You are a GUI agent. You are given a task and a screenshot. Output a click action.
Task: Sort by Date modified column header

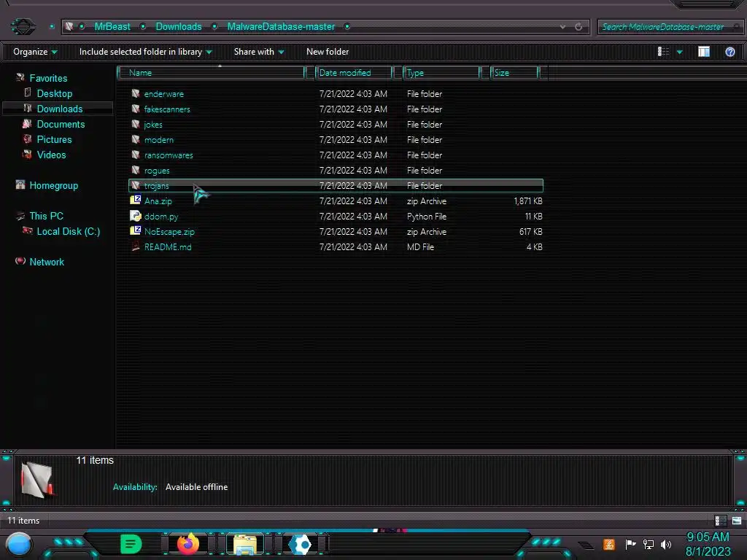coord(353,72)
